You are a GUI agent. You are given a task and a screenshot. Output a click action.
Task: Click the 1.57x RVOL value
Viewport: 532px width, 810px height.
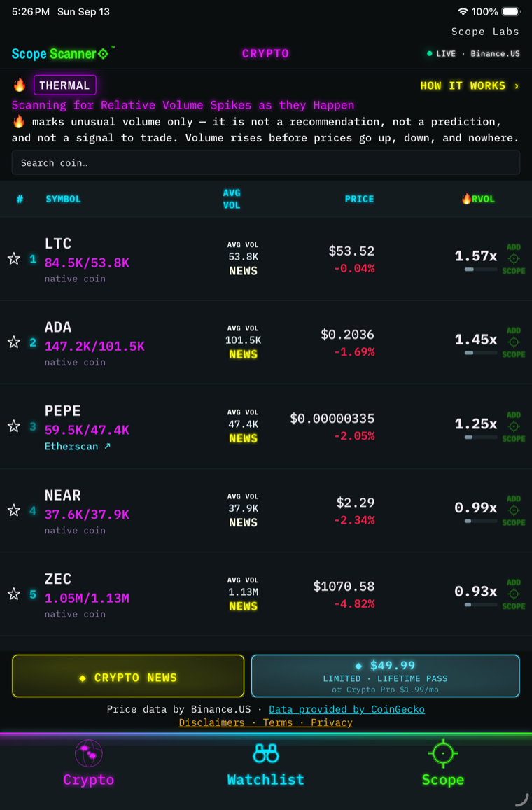coord(476,256)
